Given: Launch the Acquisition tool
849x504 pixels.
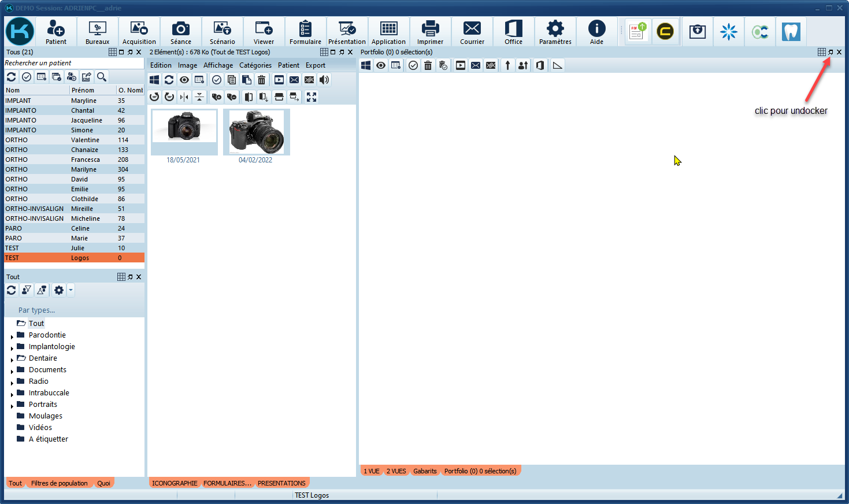Looking at the screenshot, I should point(139,32).
